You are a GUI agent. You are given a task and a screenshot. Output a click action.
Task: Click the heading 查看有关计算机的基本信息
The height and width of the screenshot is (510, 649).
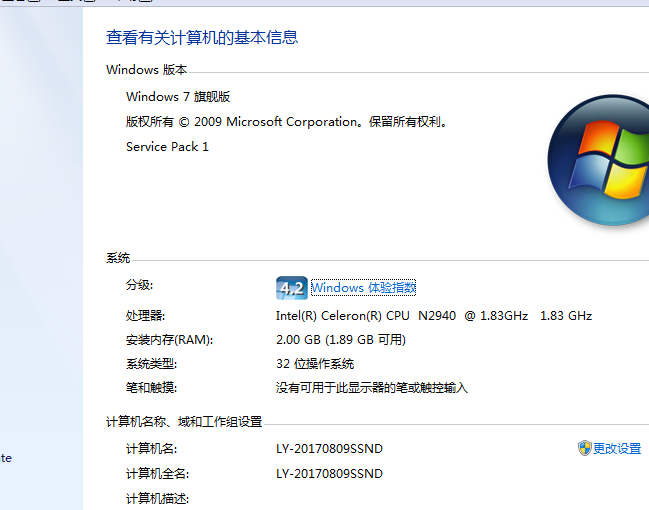click(202, 37)
